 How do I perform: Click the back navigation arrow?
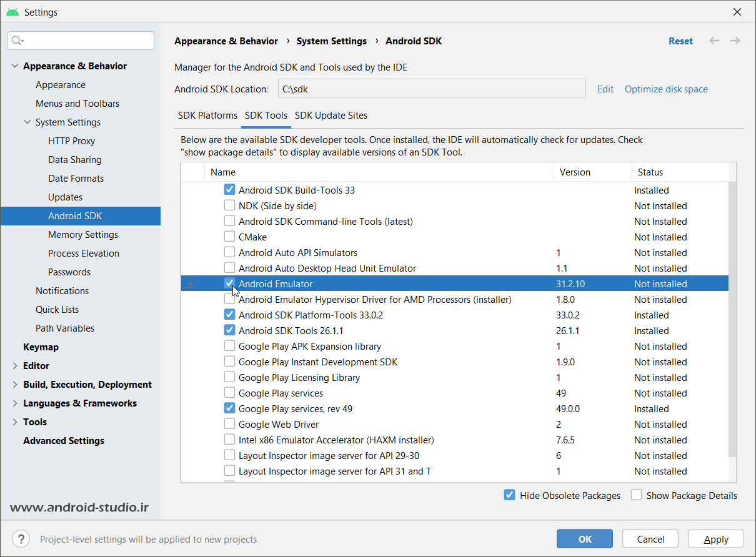(714, 41)
